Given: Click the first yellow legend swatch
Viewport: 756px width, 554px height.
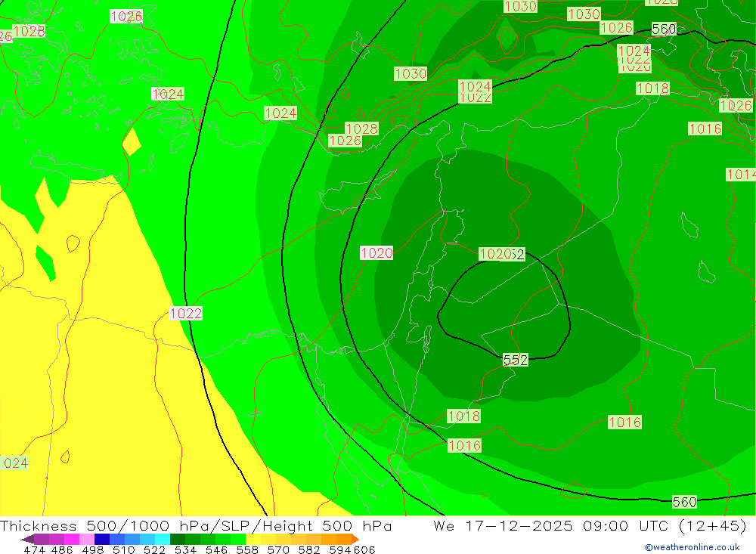Looking at the screenshot, I should pos(253,539).
